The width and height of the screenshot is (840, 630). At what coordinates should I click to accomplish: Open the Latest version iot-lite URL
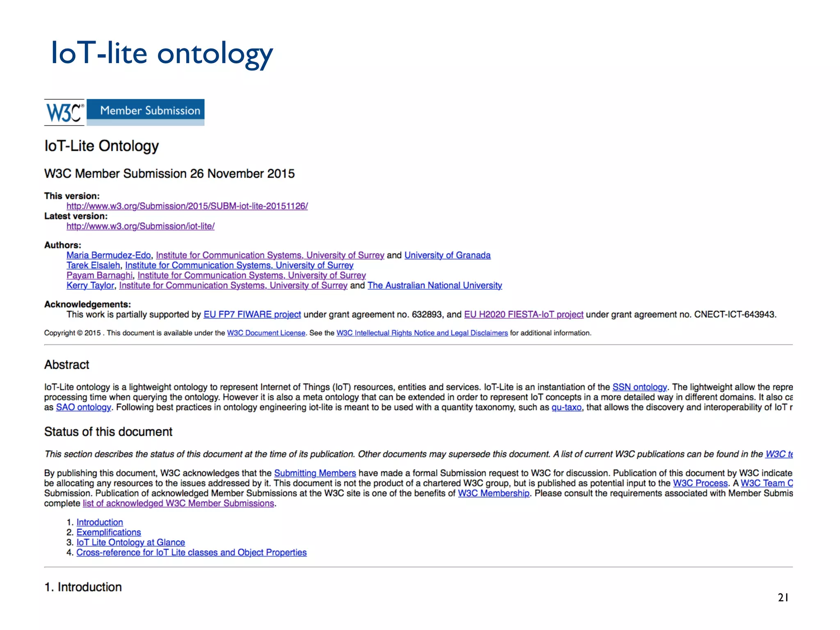[140, 226]
